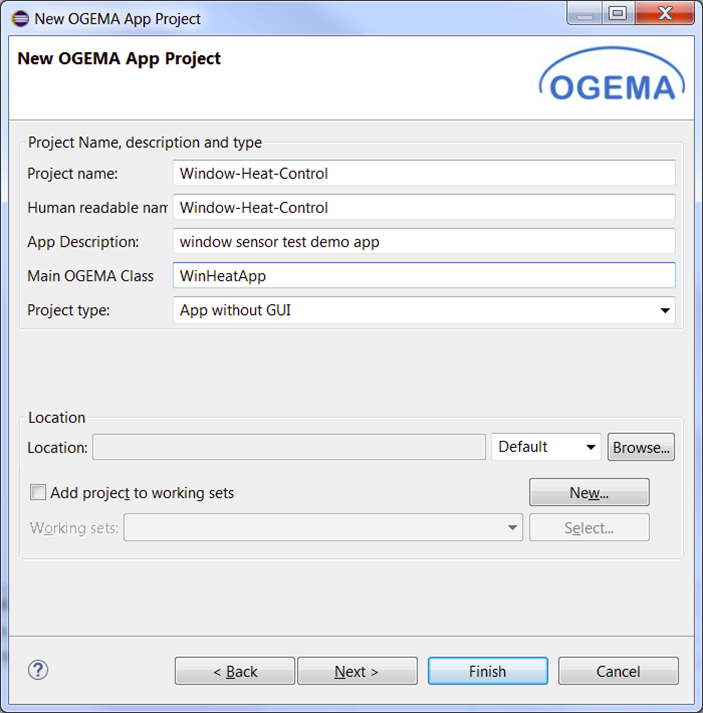
Task: Go to the Next wizard page
Action: click(x=357, y=671)
